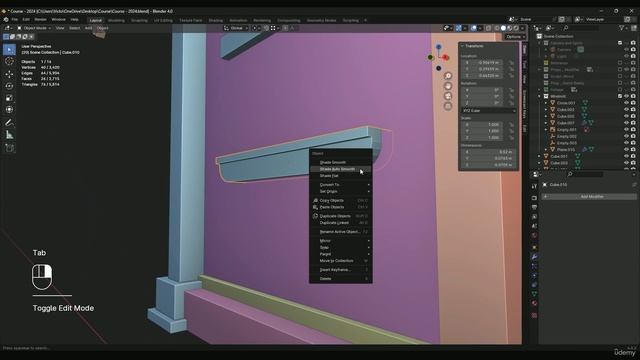Open the Modifiers wrench tab in Properties editor

(x=534, y=257)
